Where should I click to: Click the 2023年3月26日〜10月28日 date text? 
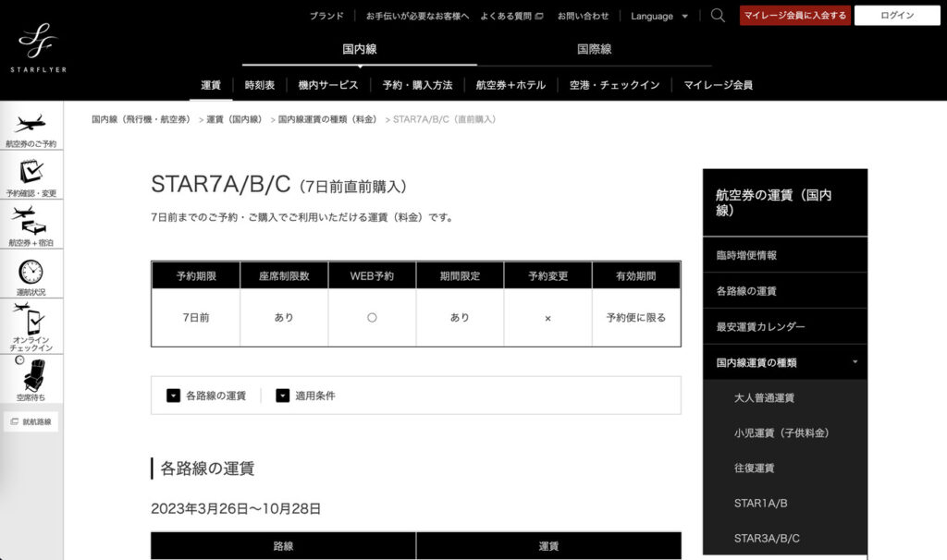(x=236, y=508)
